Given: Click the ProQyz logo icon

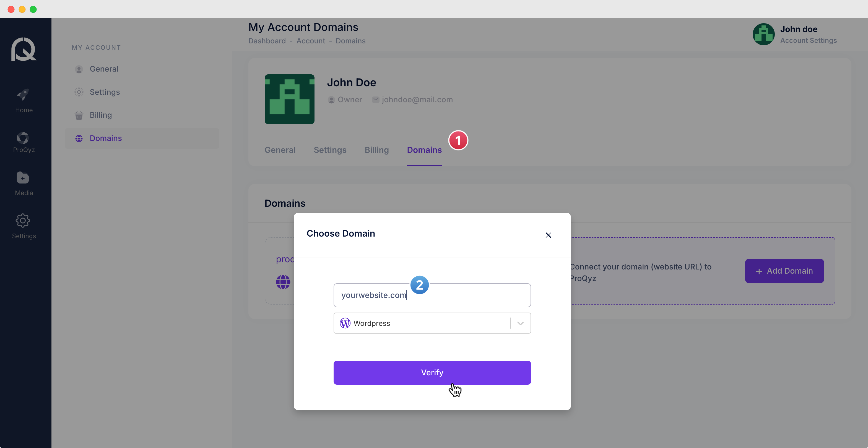Looking at the screenshot, I should [24, 49].
